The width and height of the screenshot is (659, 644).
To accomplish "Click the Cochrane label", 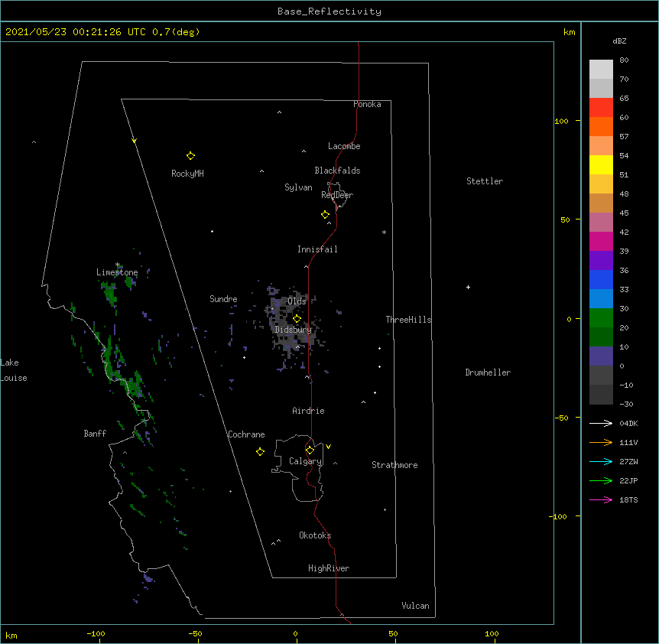I will [x=246, y=434].
